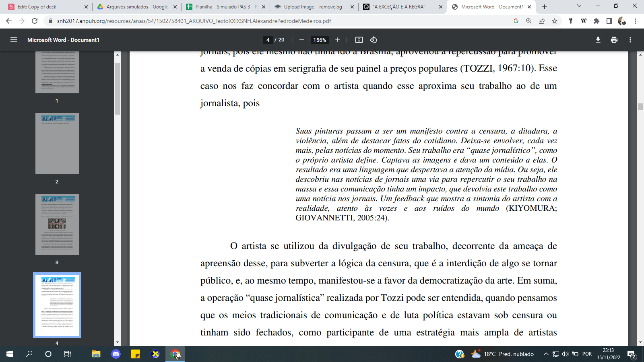Open the PDF viewer more actions menu

point(630,40)
